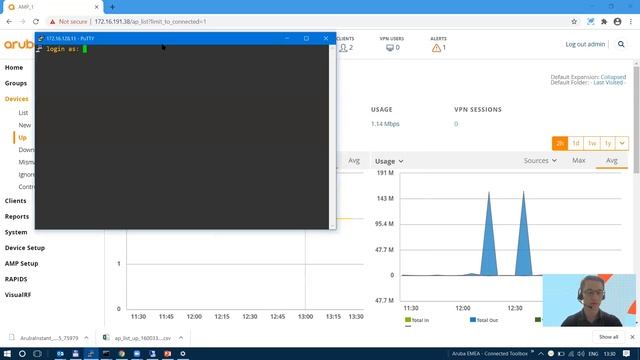Select the List submenu under Devices
The height and width of the screenshot is (360, 640).
(23, 113)
